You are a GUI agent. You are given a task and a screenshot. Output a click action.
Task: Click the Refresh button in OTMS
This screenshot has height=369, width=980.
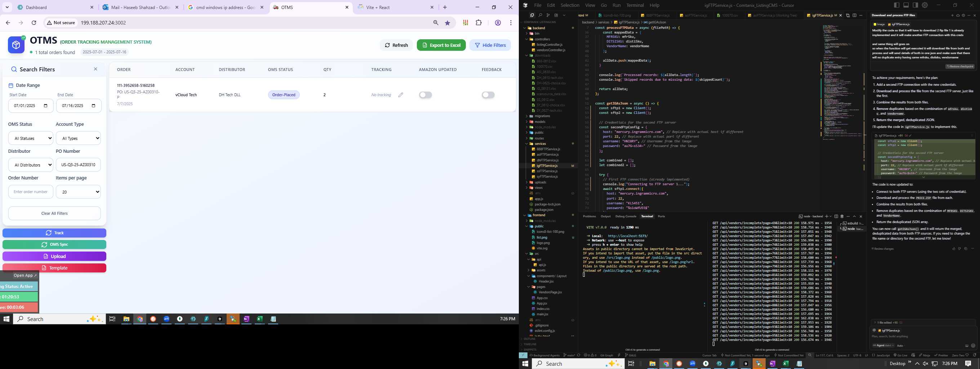(396, 45)
